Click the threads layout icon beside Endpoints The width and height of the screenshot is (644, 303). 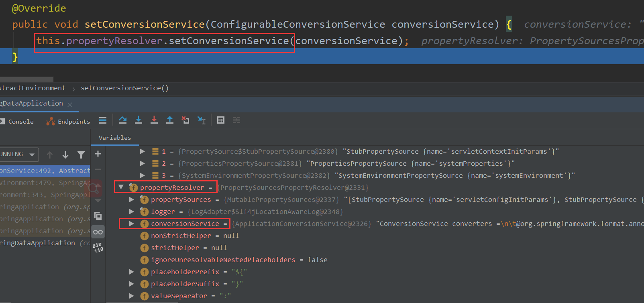103,120
